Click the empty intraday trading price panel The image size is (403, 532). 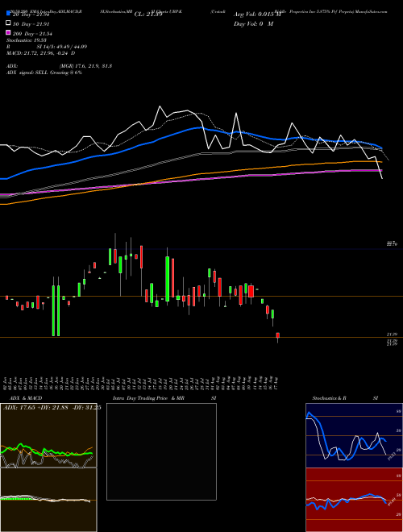coord(161,451)
